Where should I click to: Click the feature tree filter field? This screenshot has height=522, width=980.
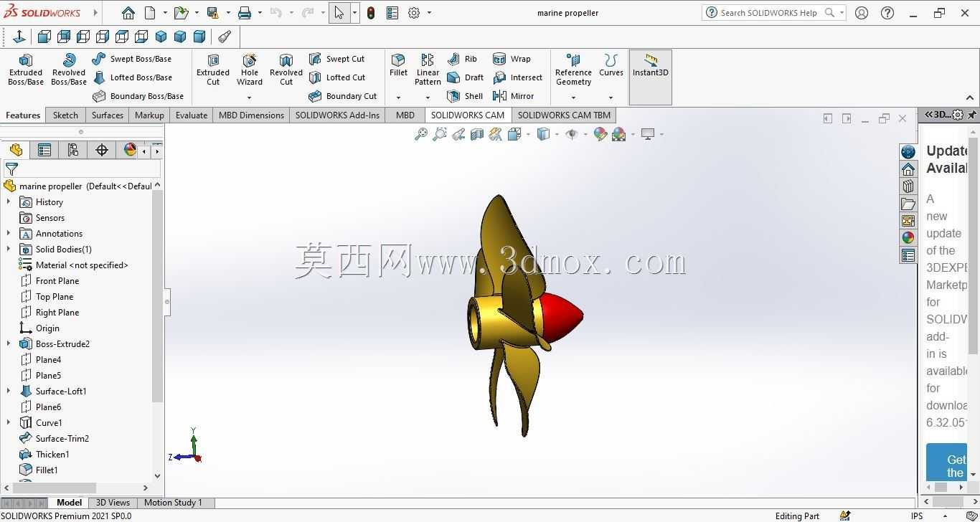83,169
